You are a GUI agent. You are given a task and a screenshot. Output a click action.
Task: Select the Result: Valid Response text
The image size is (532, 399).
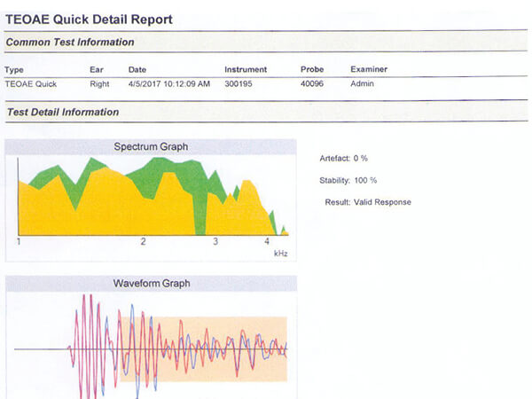[368, 202]
